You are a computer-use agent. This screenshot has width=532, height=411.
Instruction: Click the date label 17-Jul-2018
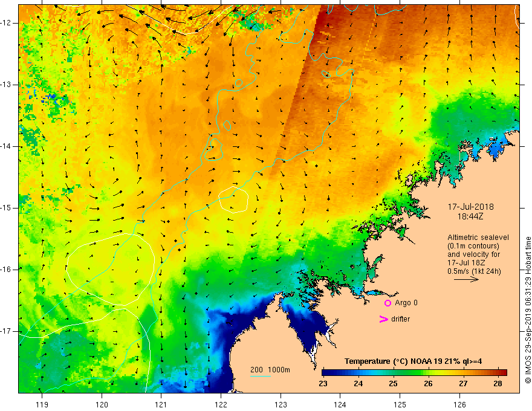pyautogui.click(x=470, y=207)
